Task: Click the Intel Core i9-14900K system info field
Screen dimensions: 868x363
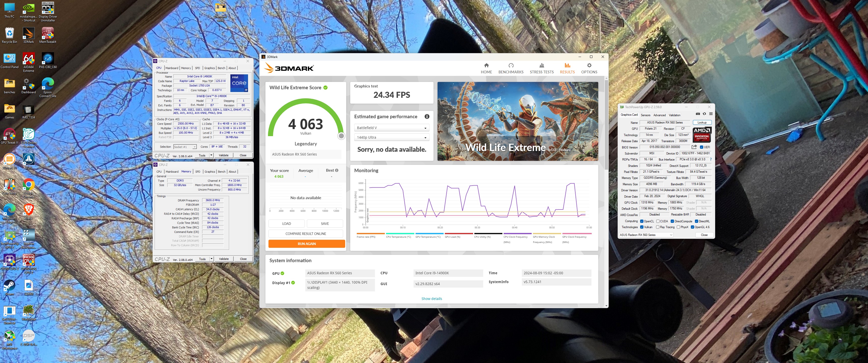Action: click(448, 273)
